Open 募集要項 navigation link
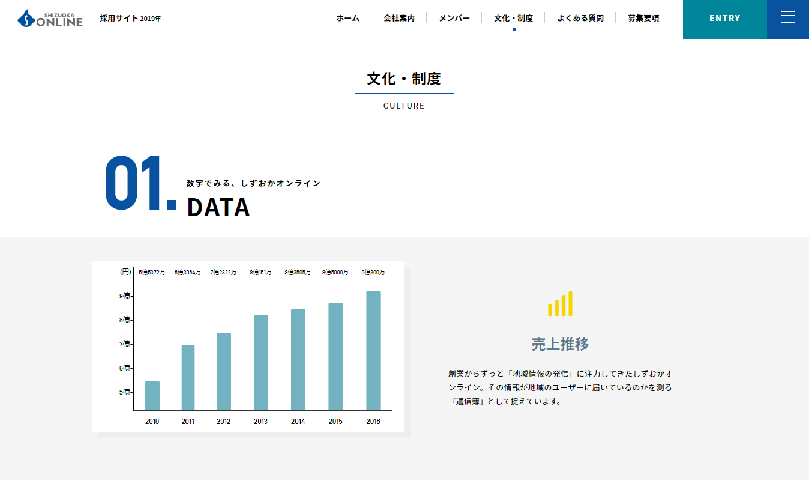 (643, 18)
